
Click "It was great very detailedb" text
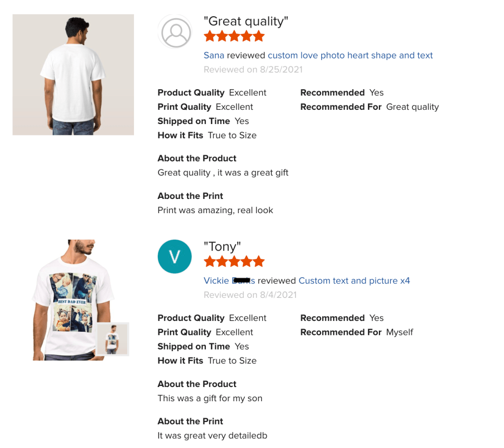click(x=212, y=436)
